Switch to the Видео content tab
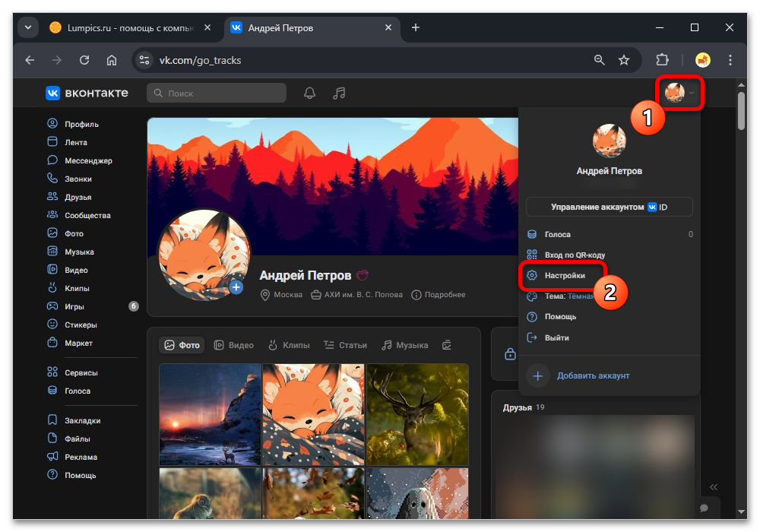The height and width of the screenshot is (532, 760). tap(234, 345)
